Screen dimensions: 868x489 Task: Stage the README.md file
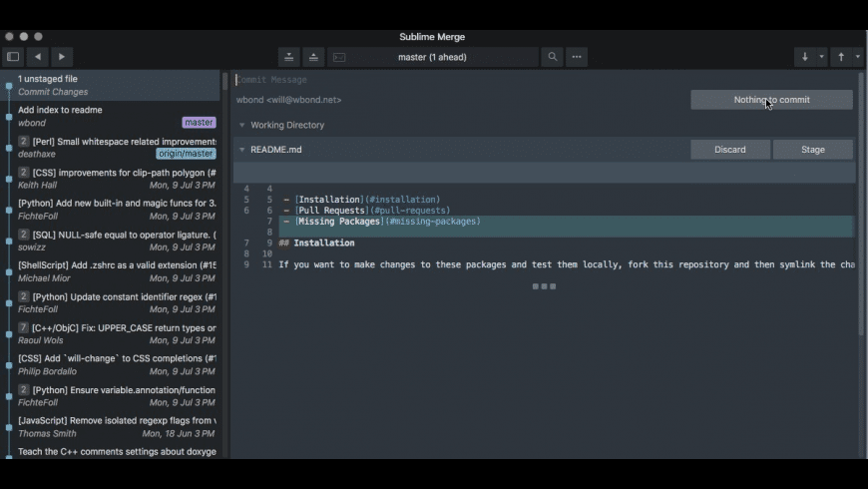pos(812,150)
